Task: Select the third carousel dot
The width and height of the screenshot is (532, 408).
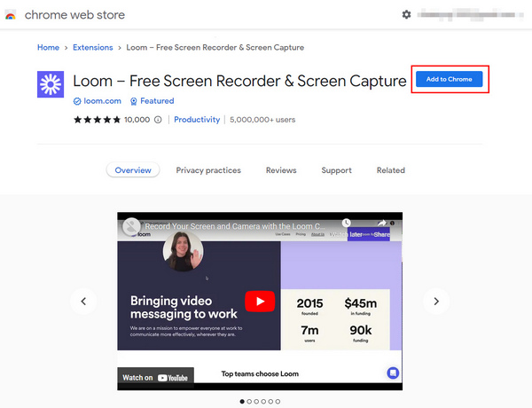Action: 256,402
